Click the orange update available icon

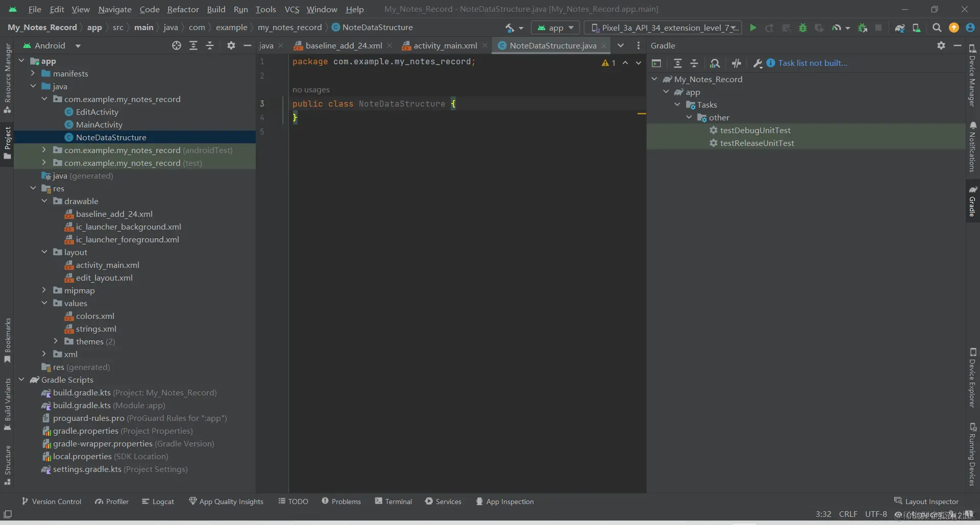click(x=953, y=28)
